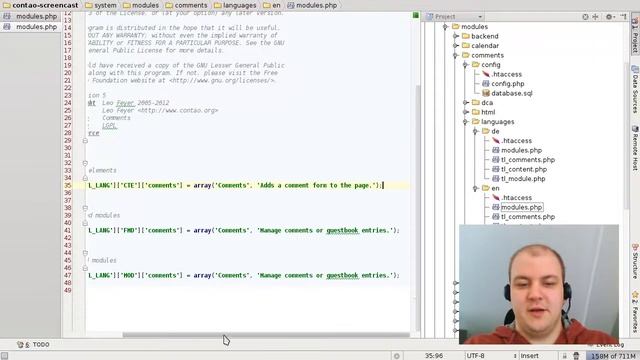Toggle the Data Sources tool window
Image resolution: width=640 pixels, height=360 pixels.
(635, 89)
